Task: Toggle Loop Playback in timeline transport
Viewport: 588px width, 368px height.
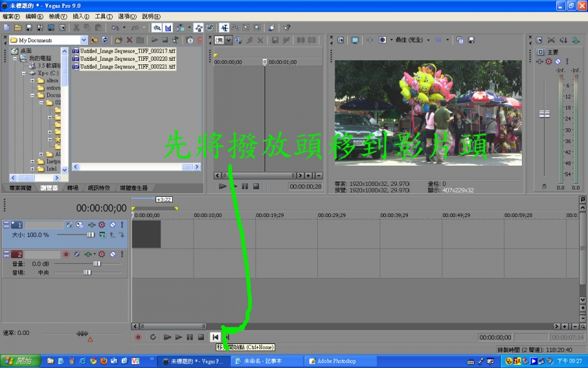Action: tap(153, 337)
